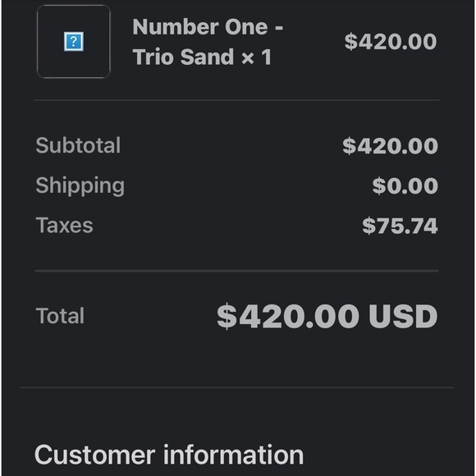Image resolution: width=476 pixels, height=476 pixels.
Task: Click the divider above Customer information
Action: coord(237,387)
